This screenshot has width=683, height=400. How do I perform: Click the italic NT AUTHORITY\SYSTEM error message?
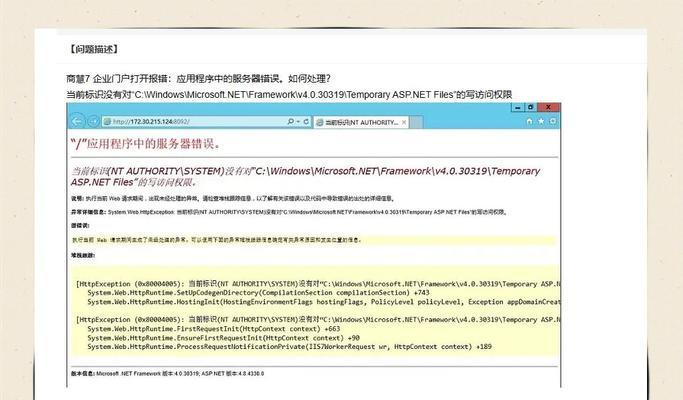305,176
